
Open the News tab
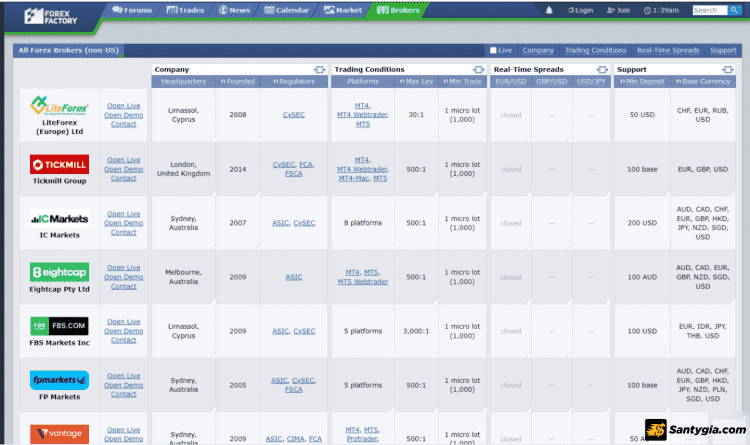234,10
